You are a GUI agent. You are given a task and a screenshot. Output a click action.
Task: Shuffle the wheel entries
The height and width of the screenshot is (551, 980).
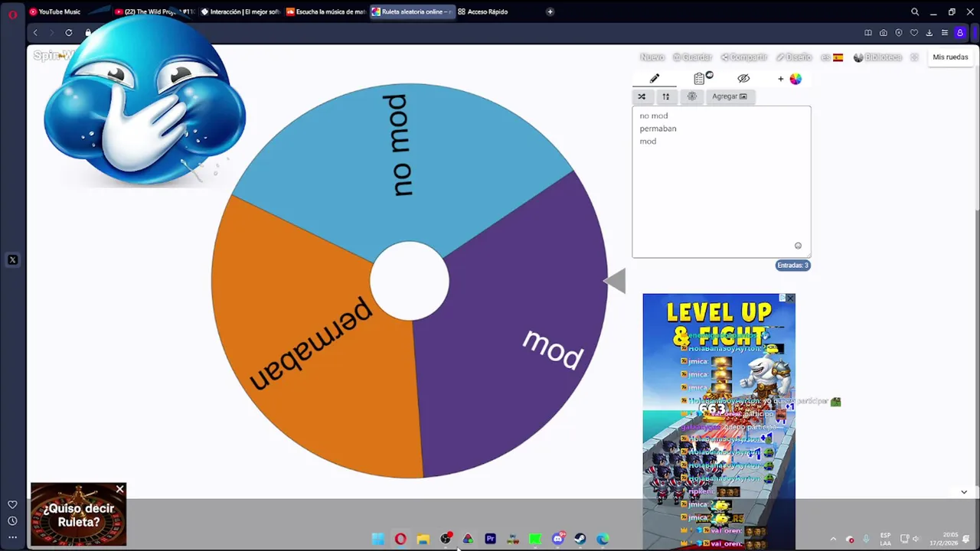tap(642, 96)
